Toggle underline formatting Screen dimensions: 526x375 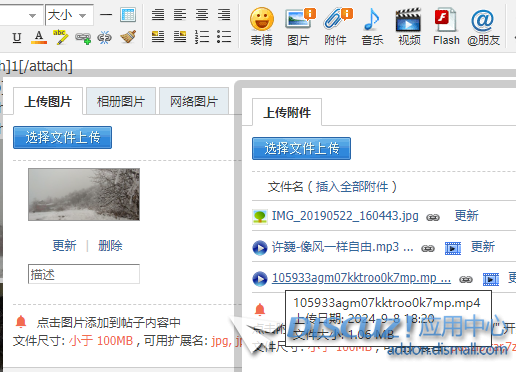(x=17, y=37)
